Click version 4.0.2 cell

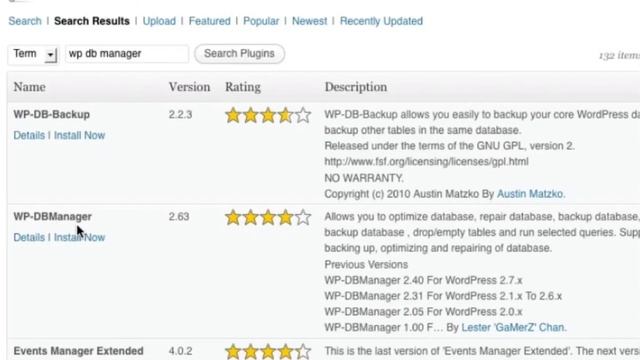(180, 351)
